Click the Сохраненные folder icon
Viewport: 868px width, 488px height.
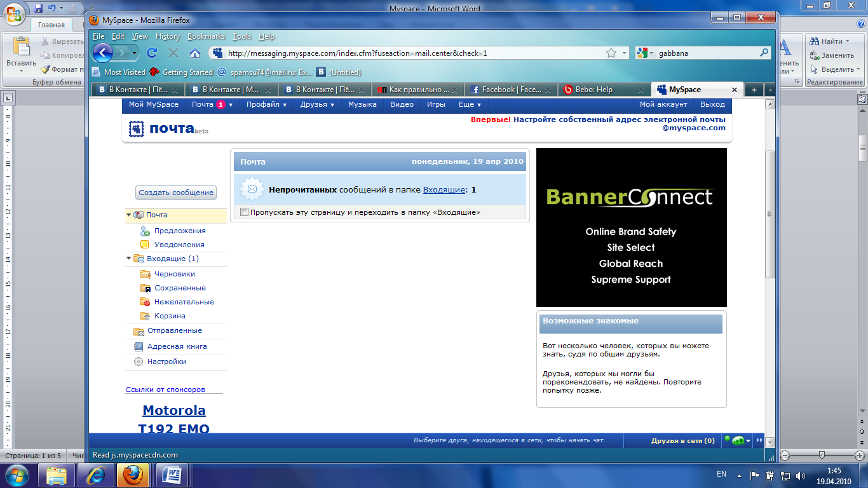(x=144, y=288)
